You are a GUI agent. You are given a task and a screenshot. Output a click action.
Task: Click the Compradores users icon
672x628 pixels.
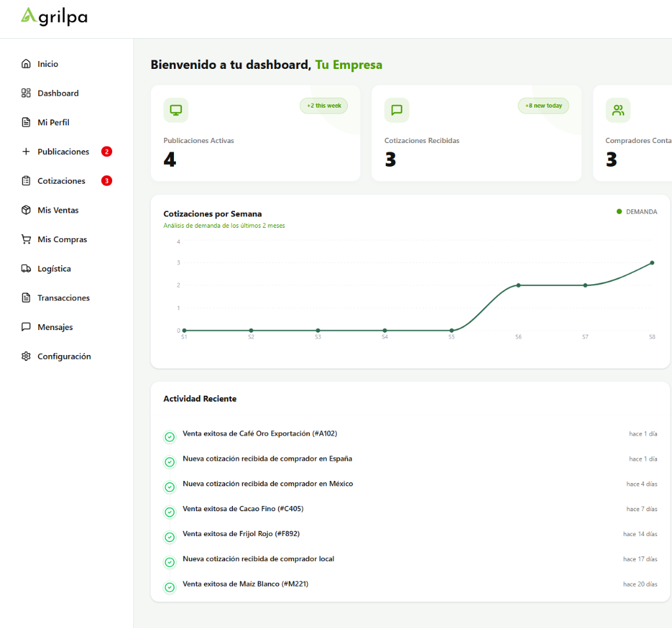click(x=618, y=110)
